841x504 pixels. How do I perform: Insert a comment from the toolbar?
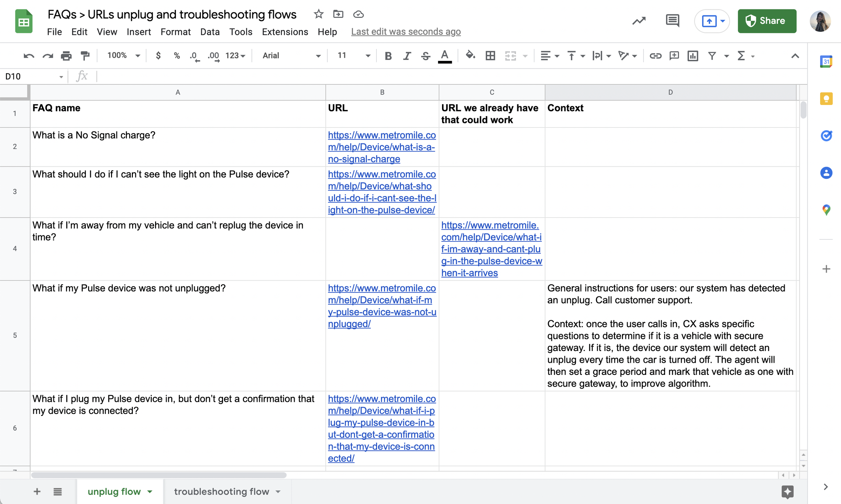(x=674, y=56)
